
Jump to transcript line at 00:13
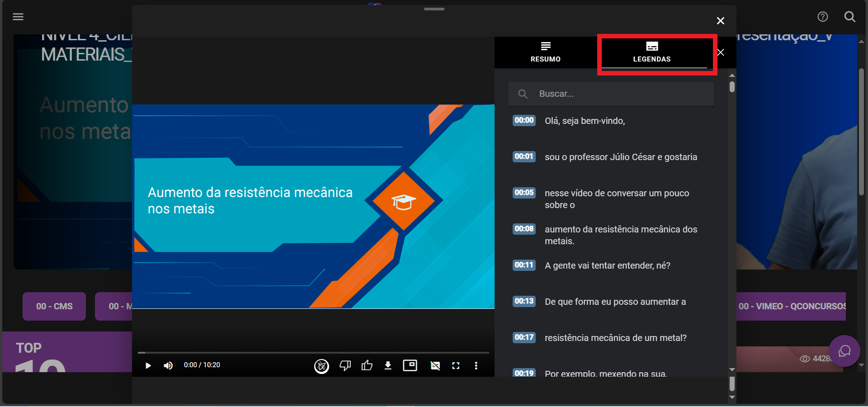coord(524,301)
